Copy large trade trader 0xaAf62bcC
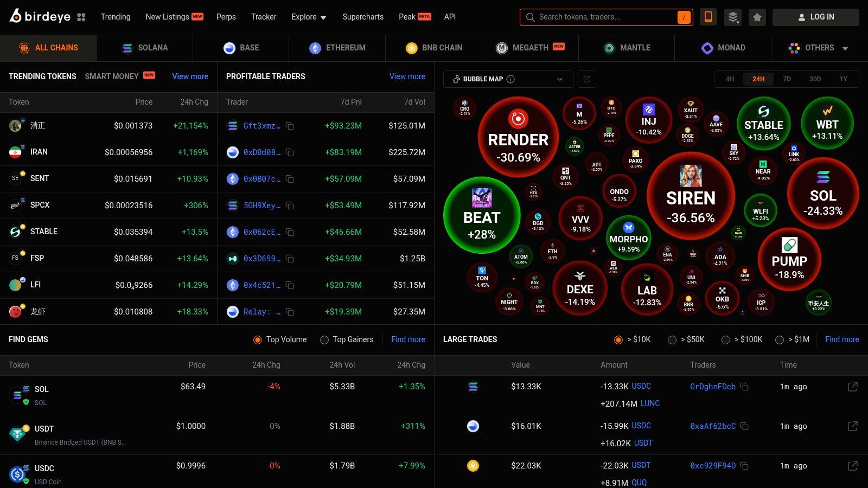868x488 pixels. (x=744, y=426)
